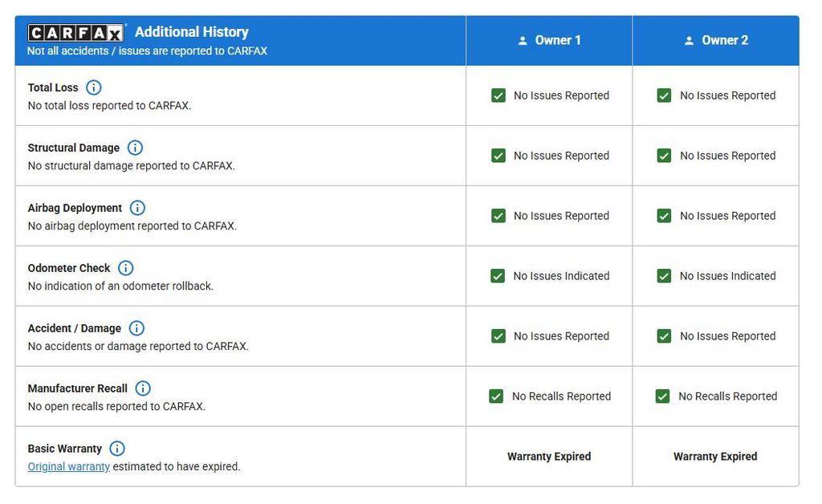822x504 pixels.
Task: Click the Airbag Deployment info icon
Action: (137, 208)
